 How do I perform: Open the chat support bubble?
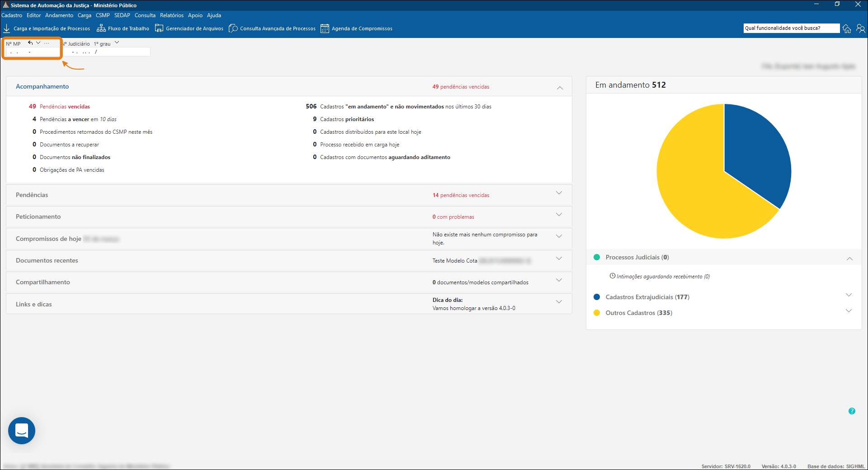(x=22, y=431)
